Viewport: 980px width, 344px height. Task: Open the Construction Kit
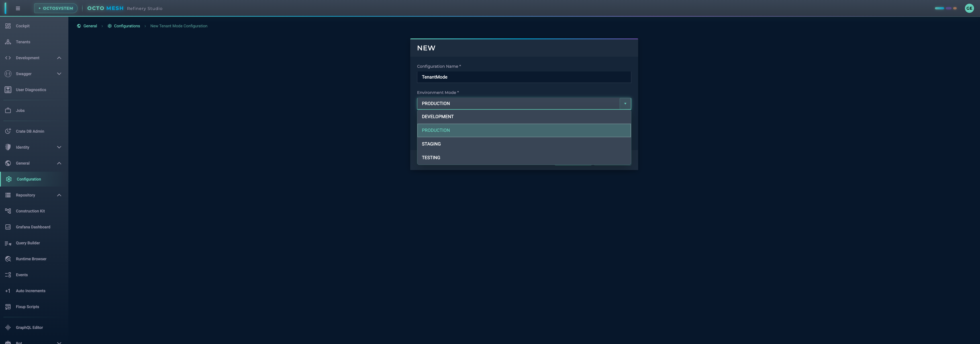[x=30, y=211]
